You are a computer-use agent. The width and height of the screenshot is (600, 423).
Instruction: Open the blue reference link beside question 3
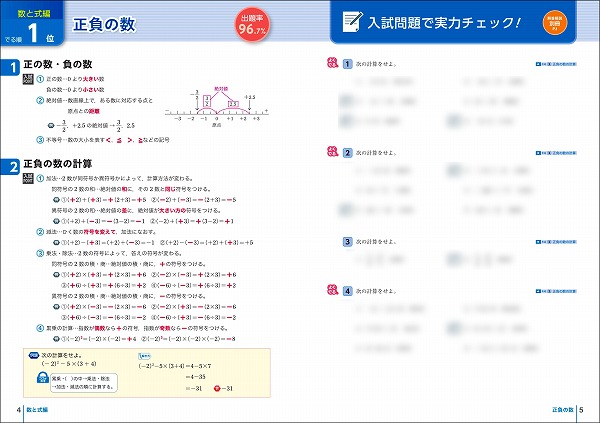[x=556, y=242]
